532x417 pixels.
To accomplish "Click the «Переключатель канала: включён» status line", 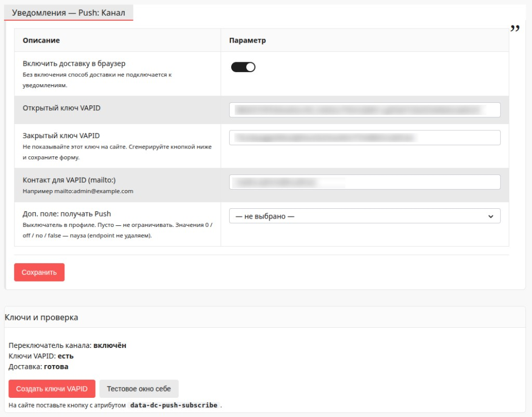I will pyautogui.click(x=68, y=345).
